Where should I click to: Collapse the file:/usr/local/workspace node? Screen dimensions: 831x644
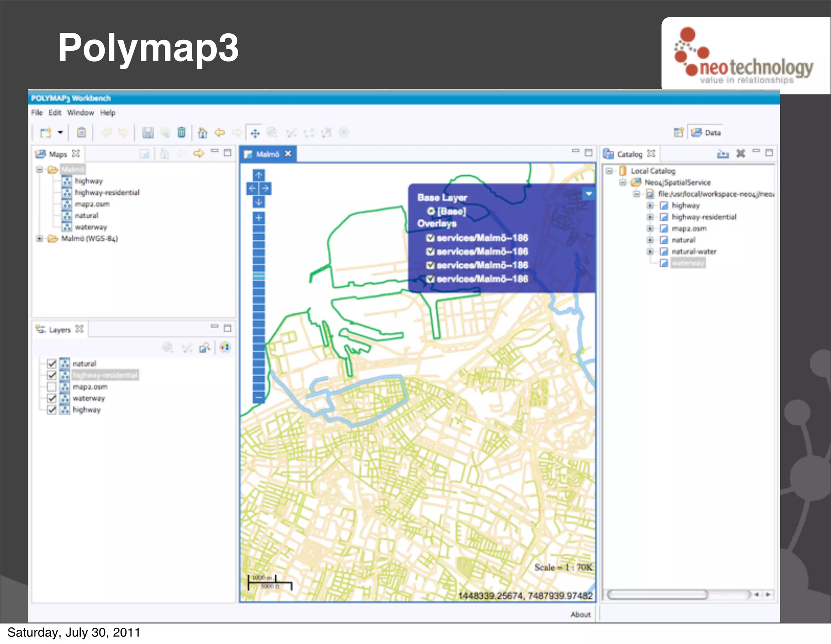pyautogui.click(x=637, y=194)
